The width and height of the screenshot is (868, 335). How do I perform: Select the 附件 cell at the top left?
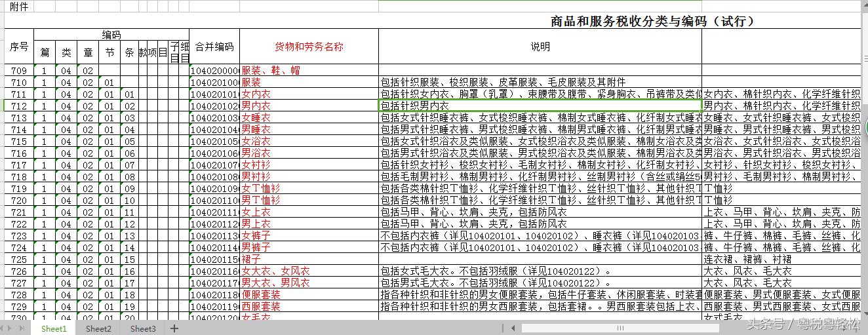pos(19,6)
